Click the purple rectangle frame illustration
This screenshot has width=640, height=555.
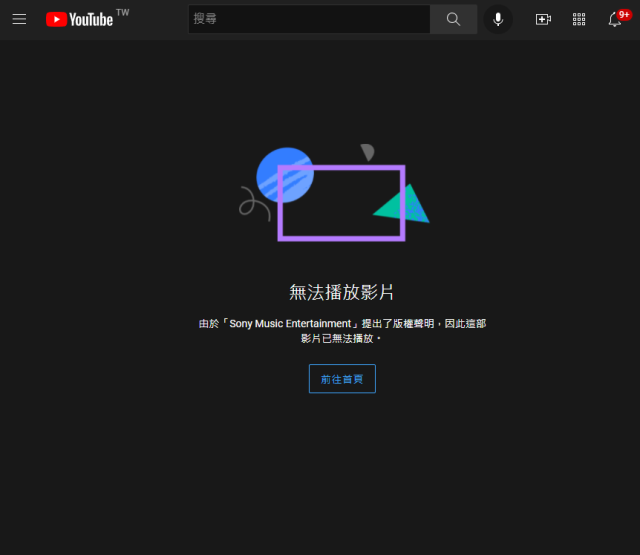coord(341,236)
